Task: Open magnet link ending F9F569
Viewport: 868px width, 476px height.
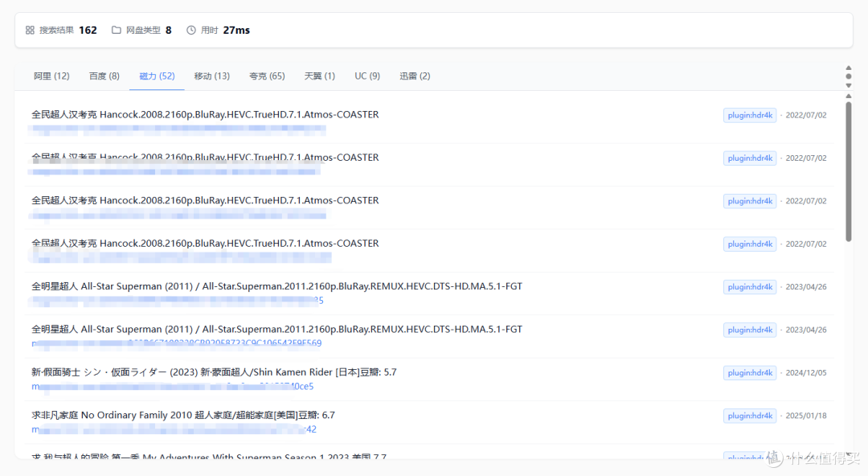Action: pyautogui.click(x=176, y=343)
